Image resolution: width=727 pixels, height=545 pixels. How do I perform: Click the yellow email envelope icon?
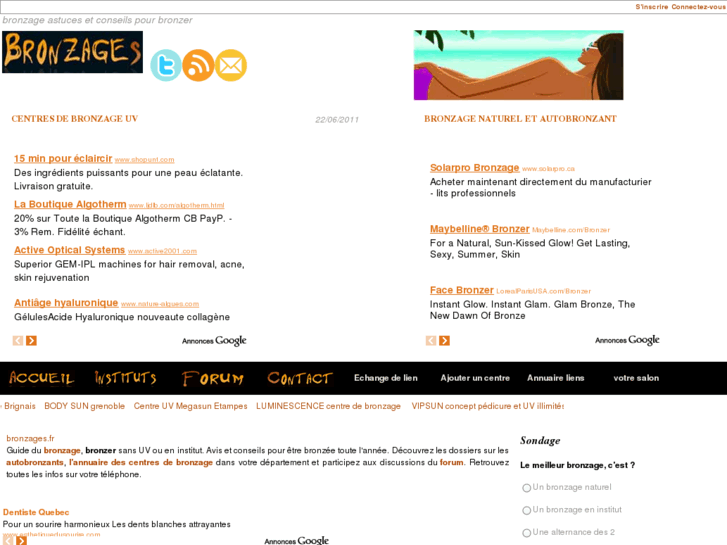pyautogui.click(x=231, y=65)
